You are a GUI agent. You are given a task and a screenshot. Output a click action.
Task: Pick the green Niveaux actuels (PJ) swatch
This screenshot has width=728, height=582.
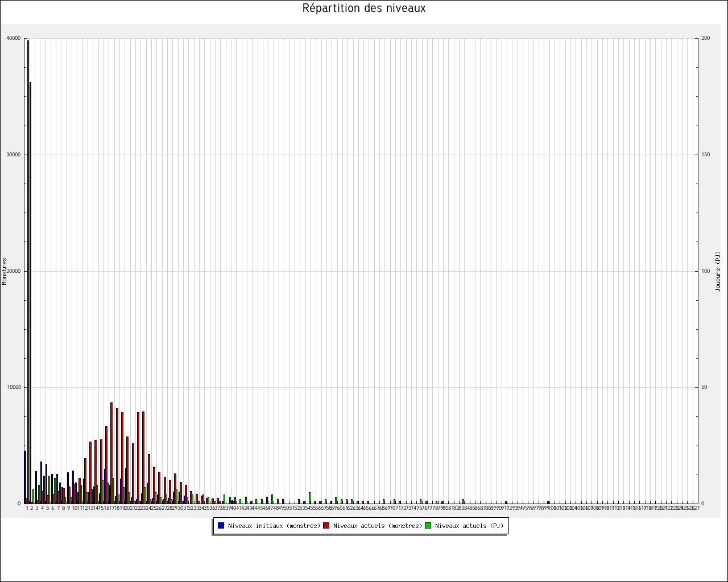click(428, 526)
